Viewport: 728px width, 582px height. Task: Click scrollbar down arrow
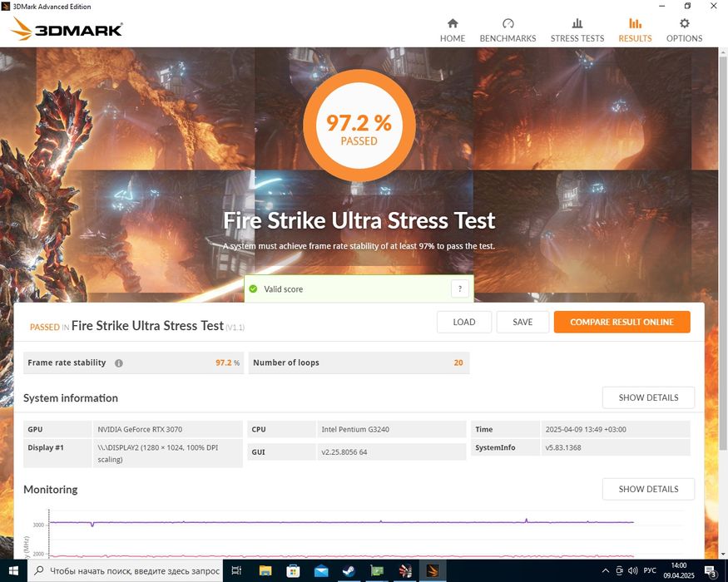tap(723, 555)
